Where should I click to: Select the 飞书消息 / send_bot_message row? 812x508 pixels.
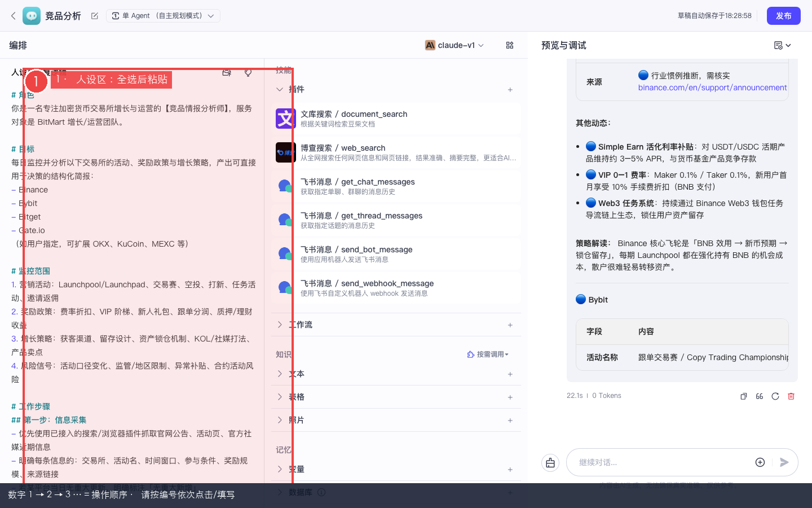pyautogui.click(x=396, y=254)
